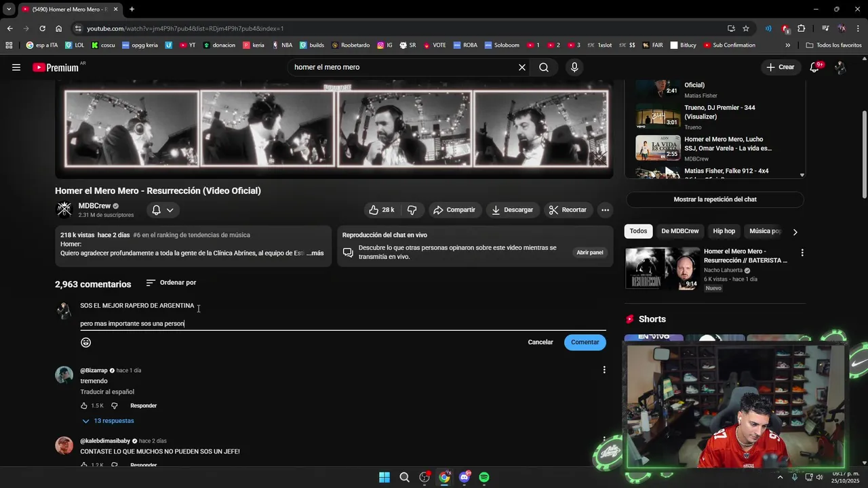Show more bookmarks with the chevron
Screen dimensions: 868x488
click(x=787, y=45)
